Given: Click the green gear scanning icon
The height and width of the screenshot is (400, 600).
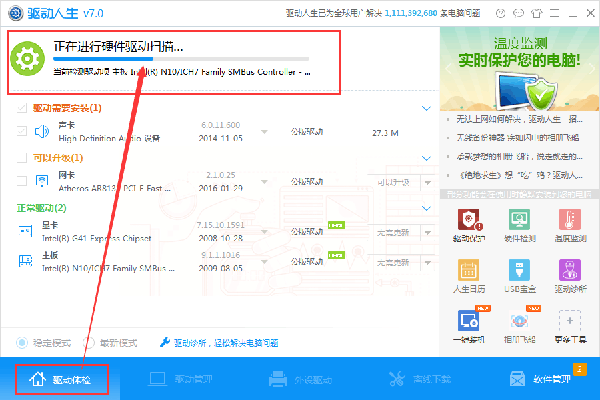Looking at the screenshot, I should (27, 59).
